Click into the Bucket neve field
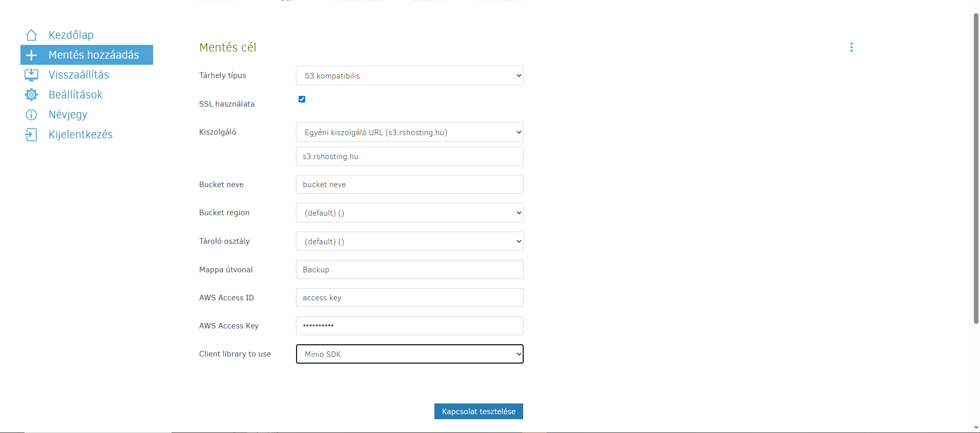980x433 pixels. [x=409, y=185]
